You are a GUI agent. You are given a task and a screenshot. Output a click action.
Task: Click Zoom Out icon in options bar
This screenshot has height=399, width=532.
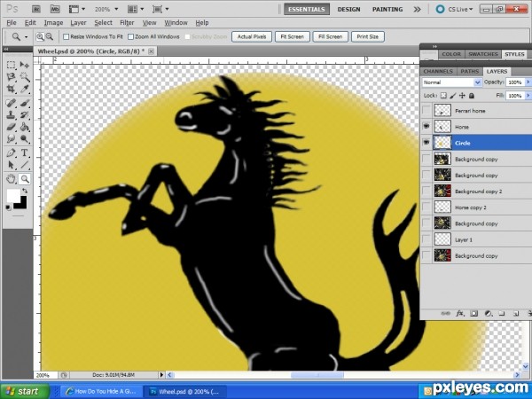[x=50, y=36]
